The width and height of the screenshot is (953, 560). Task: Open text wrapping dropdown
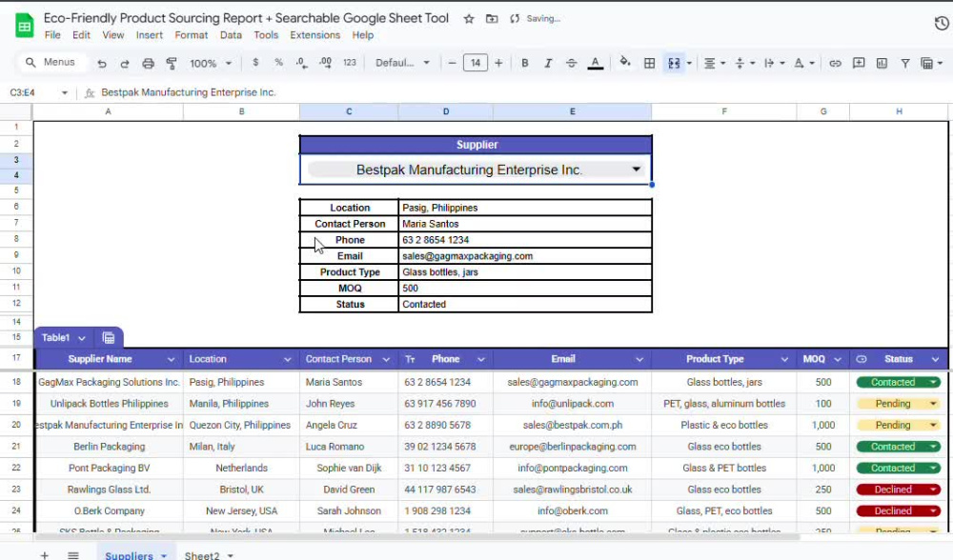(x=774, y=63)
